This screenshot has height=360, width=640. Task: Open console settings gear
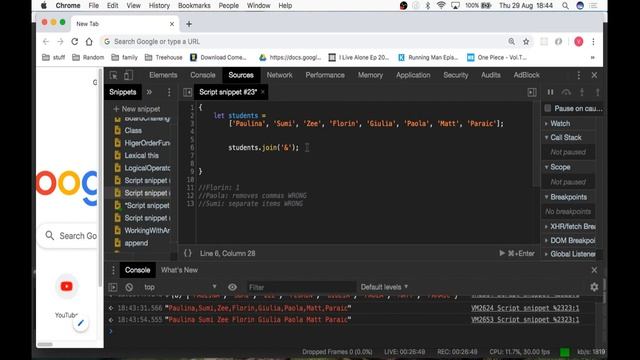(x=594, y=287)
